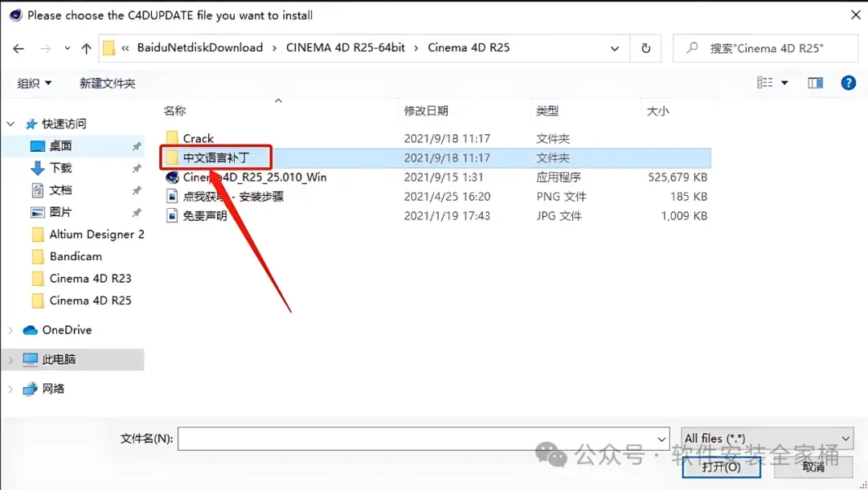This screenshot has width=868, height=490.
Task: Open the 组织 menu
Action: click(x=35, y=84)
